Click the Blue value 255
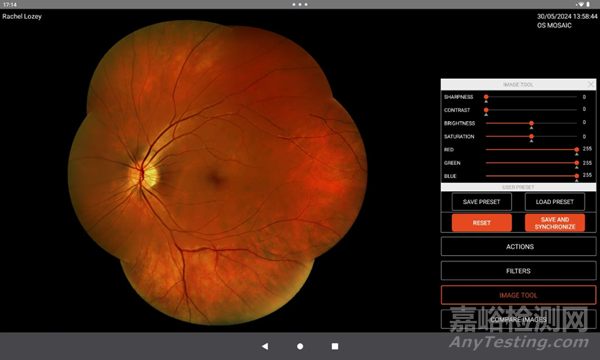Viewport: 600px width, 360px height. (587, 175)
